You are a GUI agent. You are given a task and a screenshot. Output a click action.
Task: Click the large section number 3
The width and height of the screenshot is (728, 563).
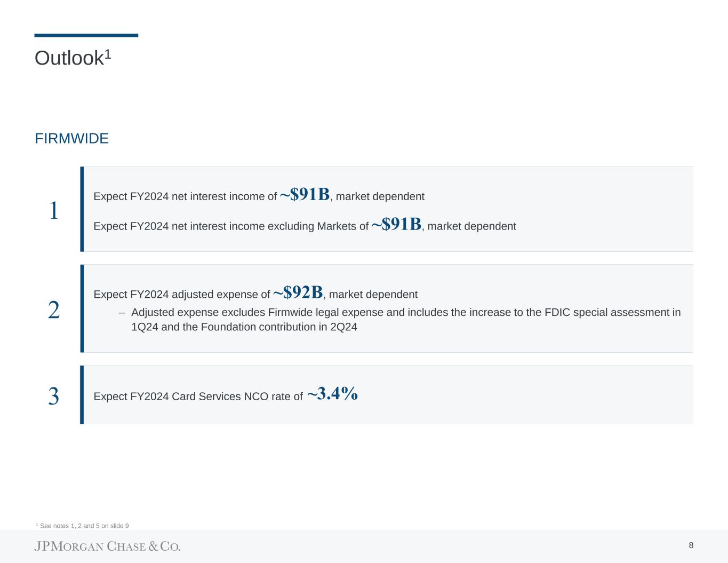click(53, 397)
